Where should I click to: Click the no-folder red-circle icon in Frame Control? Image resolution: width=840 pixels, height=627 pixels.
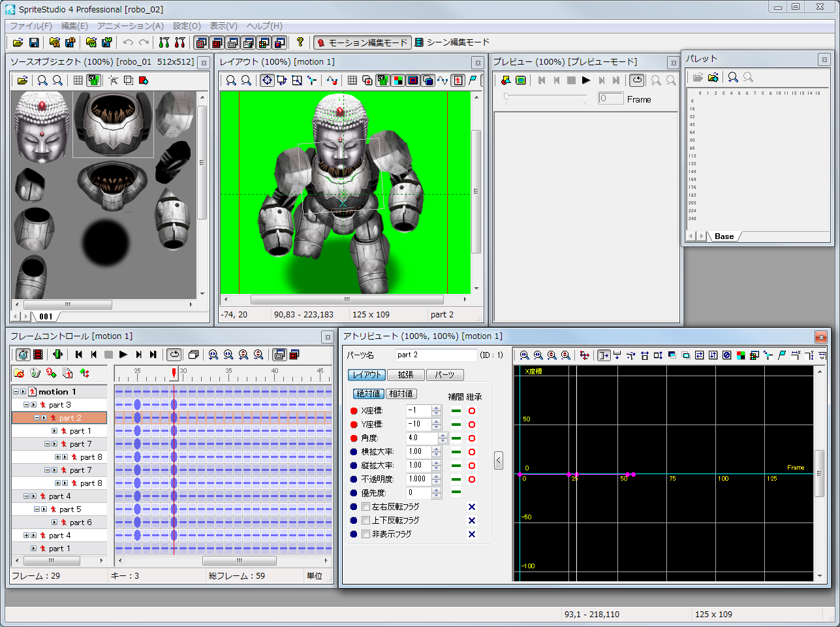[19, 373]
